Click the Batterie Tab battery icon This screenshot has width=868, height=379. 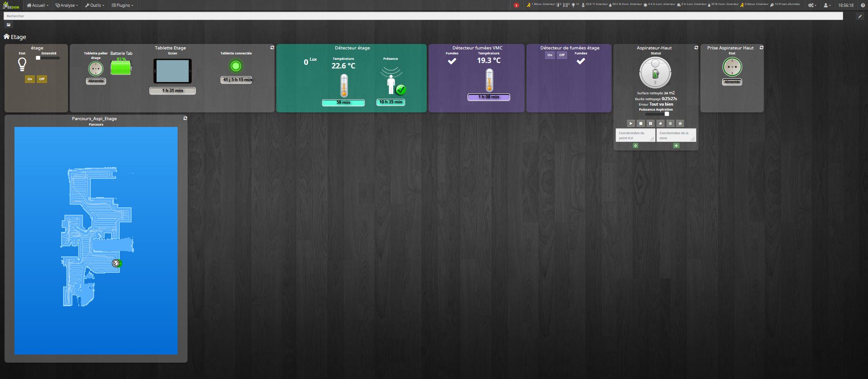point(121,68)
